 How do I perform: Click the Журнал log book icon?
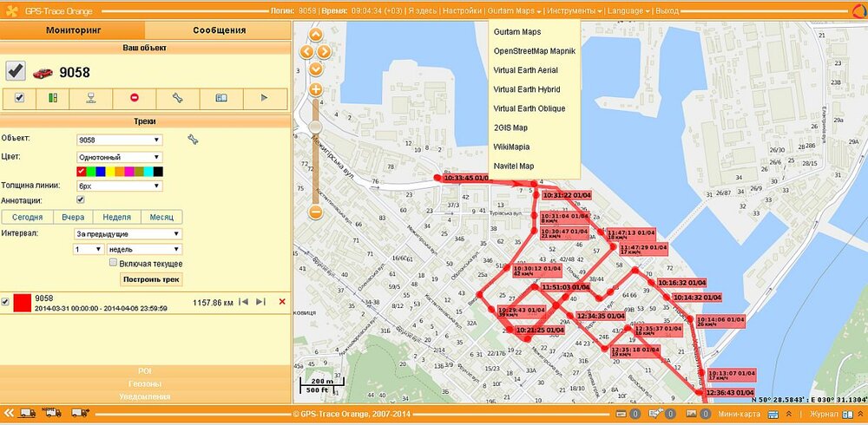coord(847,414)
